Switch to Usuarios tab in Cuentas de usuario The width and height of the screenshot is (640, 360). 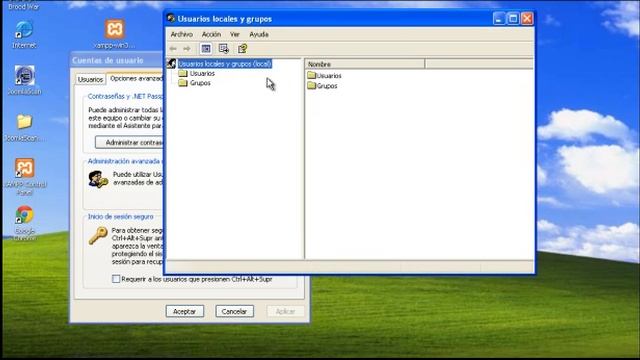pos(90,79)
